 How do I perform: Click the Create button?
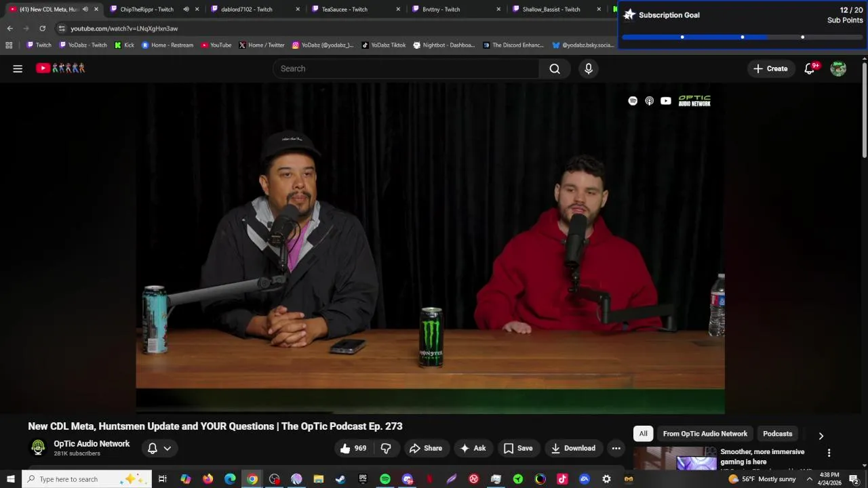(x=770, y=68)
